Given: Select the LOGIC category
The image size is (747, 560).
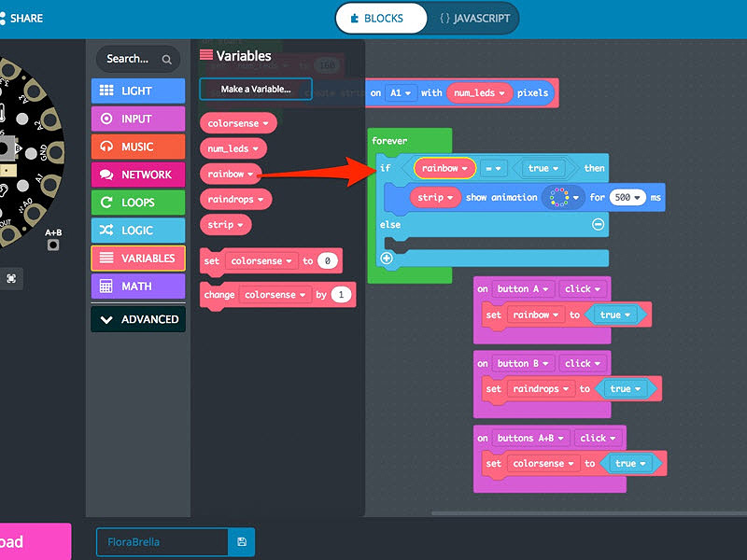Looking at the screenshot, I should [137, 230].
